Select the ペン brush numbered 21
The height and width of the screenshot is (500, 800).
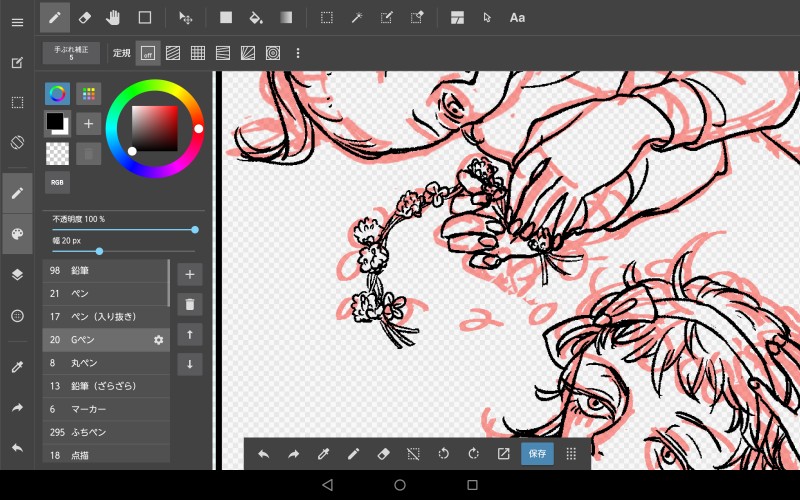click(106, 293)
